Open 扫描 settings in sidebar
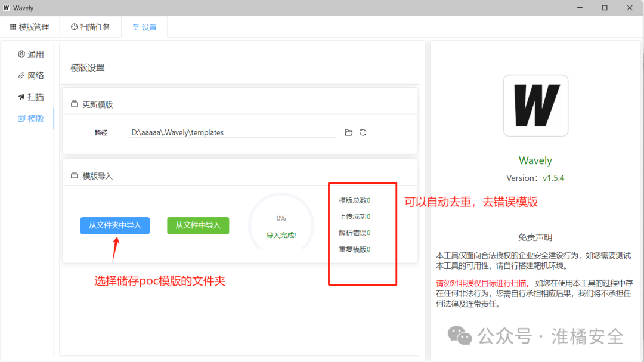 point(31,97)
